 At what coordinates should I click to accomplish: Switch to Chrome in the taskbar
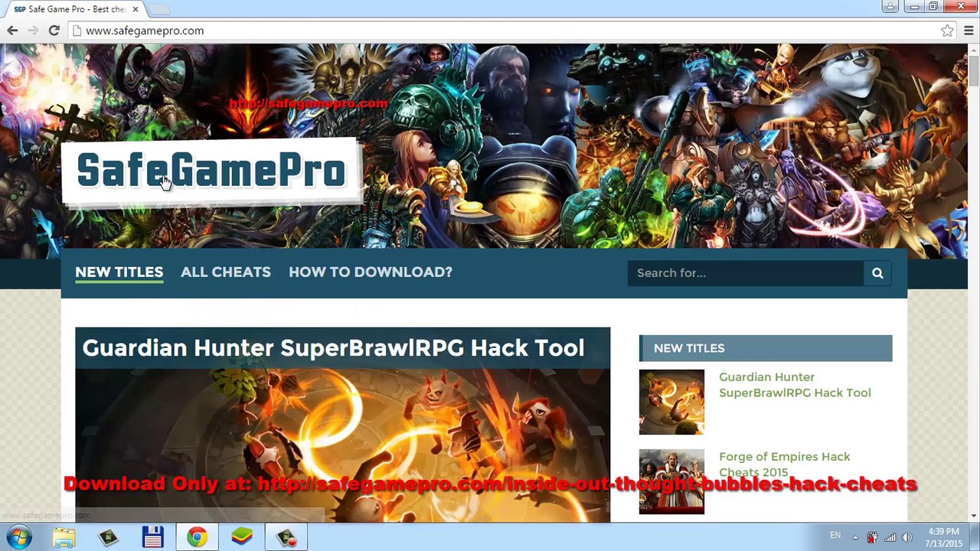click(x=197, y=537)
